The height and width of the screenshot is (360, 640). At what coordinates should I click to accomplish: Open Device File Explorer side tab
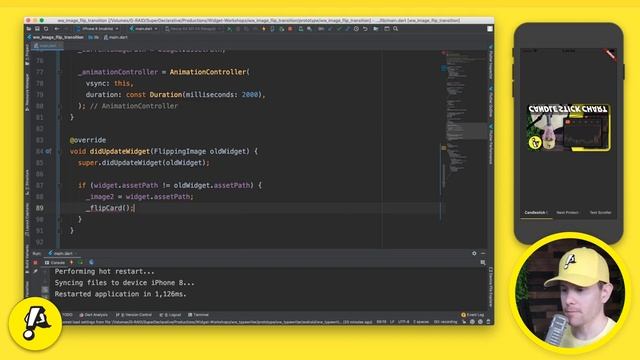(491, 287)
